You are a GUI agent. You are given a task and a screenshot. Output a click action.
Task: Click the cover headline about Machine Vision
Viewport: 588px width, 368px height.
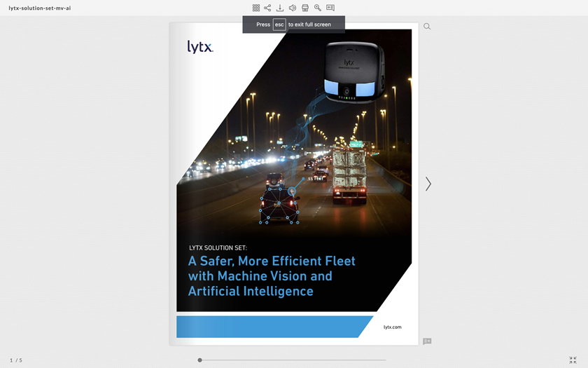[x=272, y=275]
